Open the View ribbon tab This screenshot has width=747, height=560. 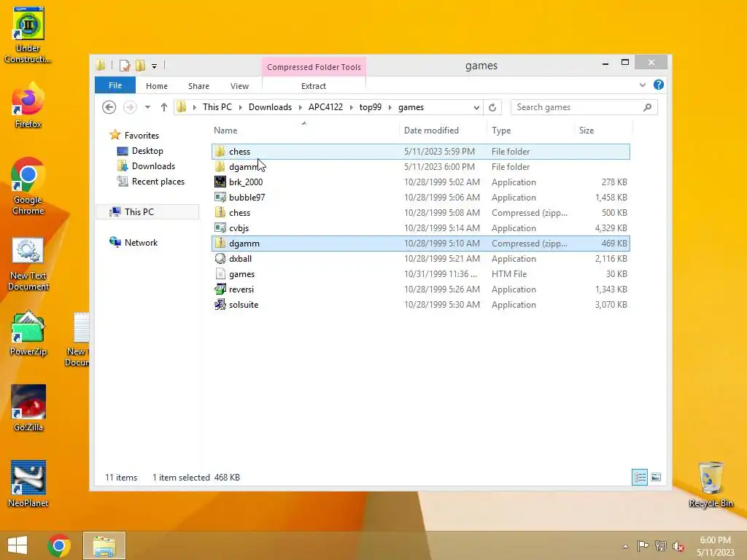click(239, 86)
